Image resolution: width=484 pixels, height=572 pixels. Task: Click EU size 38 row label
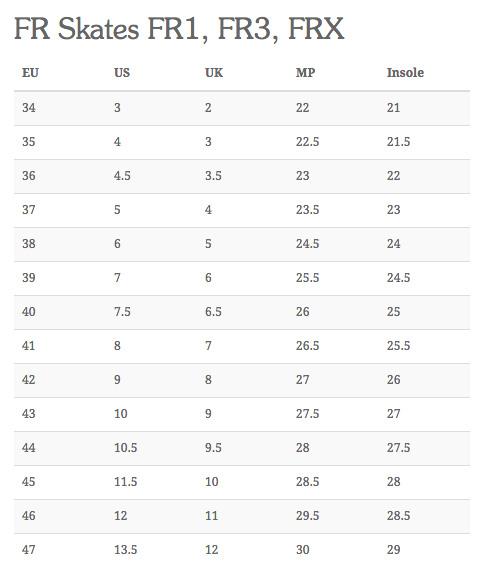pos(29,244)
